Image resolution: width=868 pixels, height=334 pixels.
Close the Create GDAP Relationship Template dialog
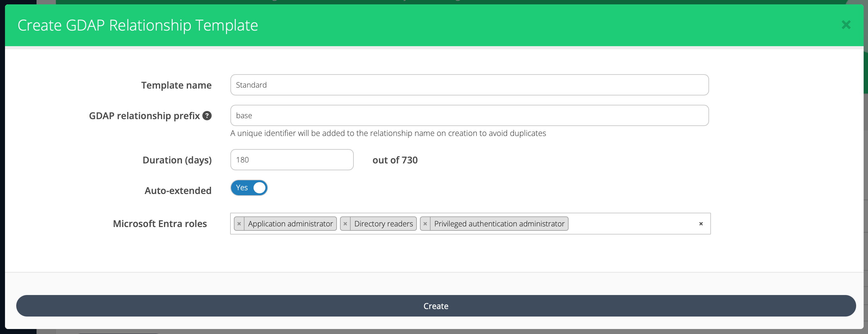tap(846, 25)
